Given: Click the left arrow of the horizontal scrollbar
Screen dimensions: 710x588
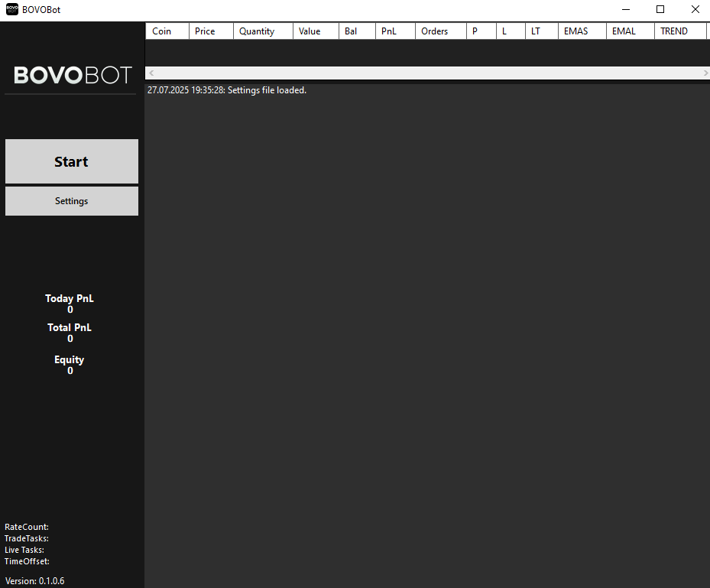Looking at the screenshot, I should click(x=150, y=73).
